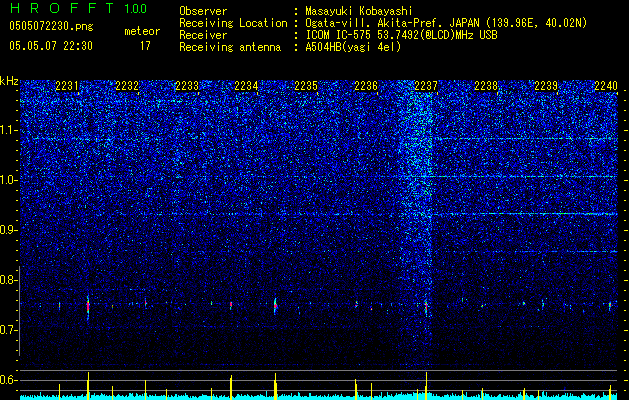This screenshot has height=400, width=629.
Task: Click the 0.8 frequency axis label
Action: pyautogui.click(x=9, y=280)
